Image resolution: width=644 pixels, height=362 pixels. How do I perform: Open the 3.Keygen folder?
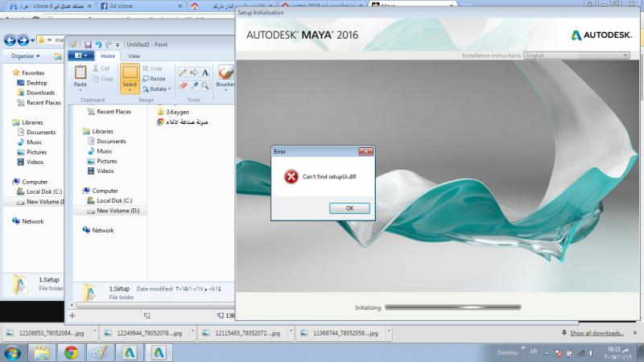click(173, 112)
